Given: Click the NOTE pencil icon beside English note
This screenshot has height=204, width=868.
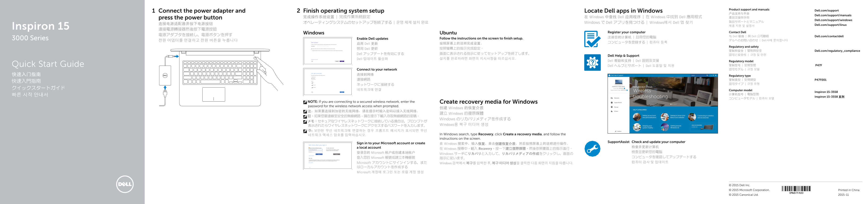Looking at the screenshot, I should click(305, 102).
